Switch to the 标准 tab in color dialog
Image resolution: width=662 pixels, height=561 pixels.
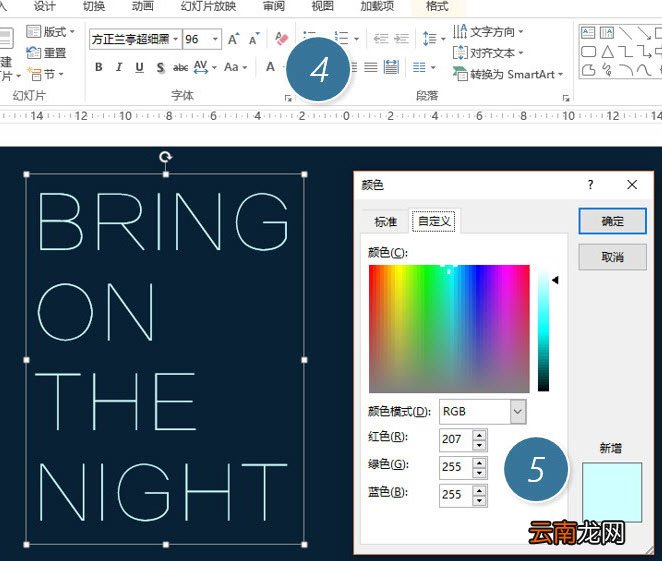click(x=385, y=222)
